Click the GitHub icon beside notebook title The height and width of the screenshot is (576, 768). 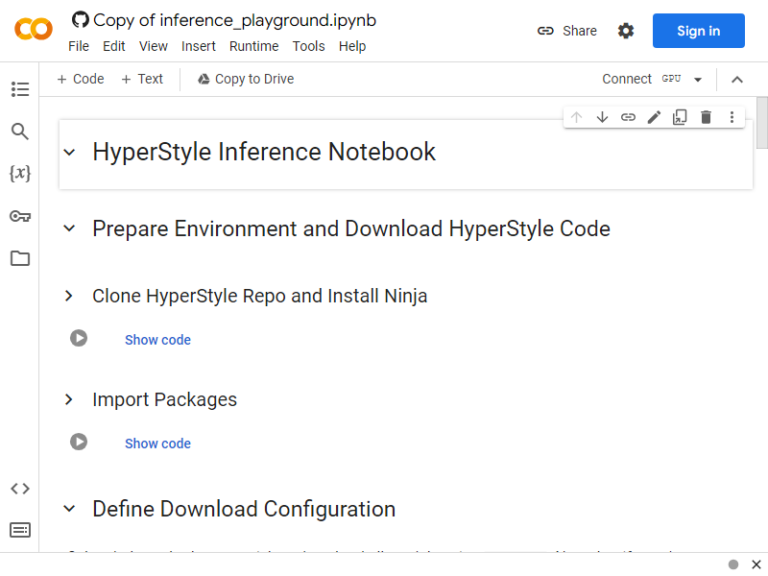(80, 20)
